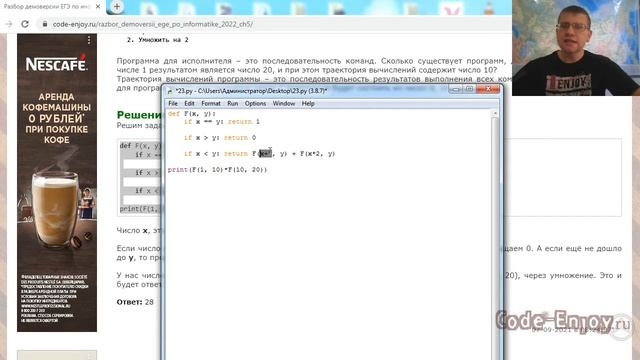
Task: Close the browser tab Разбор демоверсии ЕГЭ
Action: (98, 7)
